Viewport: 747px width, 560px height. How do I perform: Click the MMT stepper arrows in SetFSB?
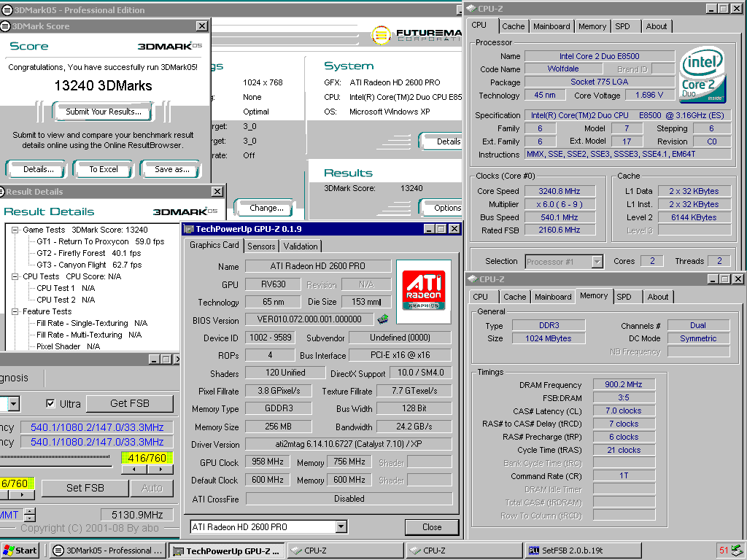pos(29,515)
